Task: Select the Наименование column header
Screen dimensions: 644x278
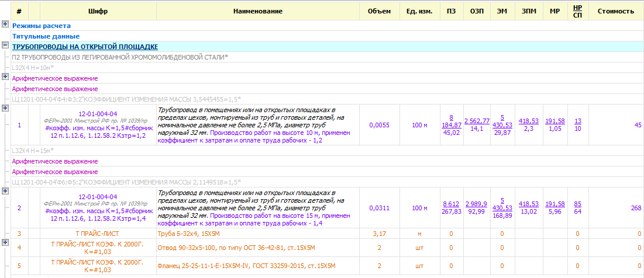Action: click(257, 12)
